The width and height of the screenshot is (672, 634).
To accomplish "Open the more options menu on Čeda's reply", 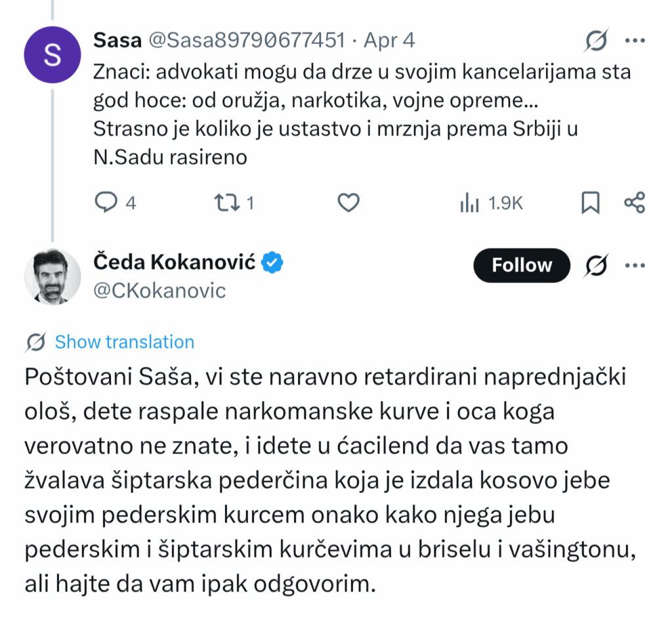I will coord(635,265).
